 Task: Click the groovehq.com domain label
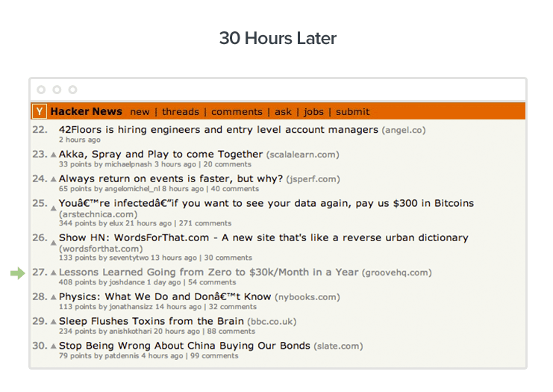point(397,273)
